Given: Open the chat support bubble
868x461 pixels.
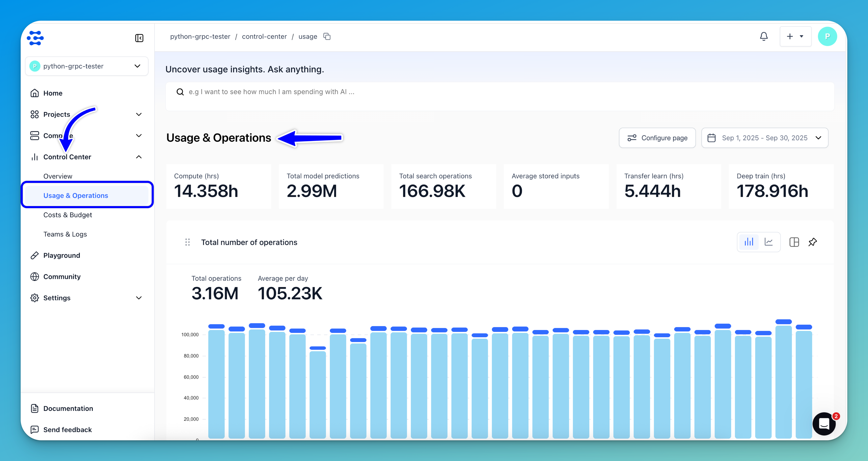Looking at the screenshot, I should tap(824, 424).
